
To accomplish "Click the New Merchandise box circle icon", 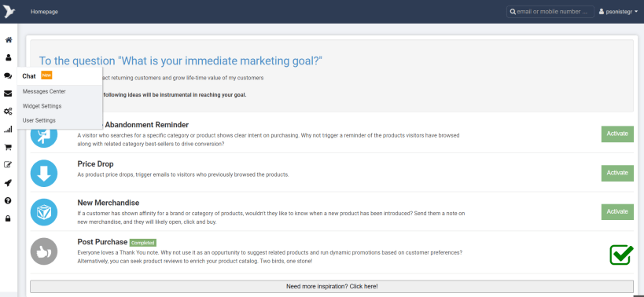I will 44,212.
